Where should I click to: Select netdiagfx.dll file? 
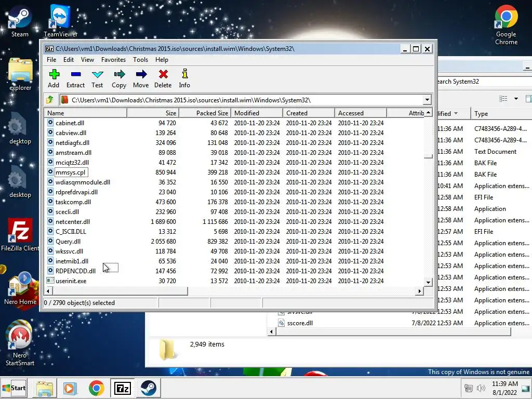(x=72, y=143)
